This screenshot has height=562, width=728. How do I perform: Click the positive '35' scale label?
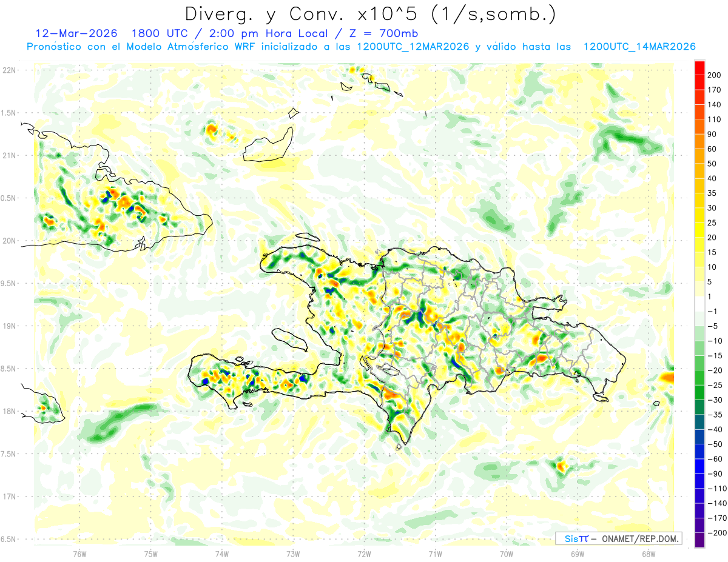coord(713,193)
